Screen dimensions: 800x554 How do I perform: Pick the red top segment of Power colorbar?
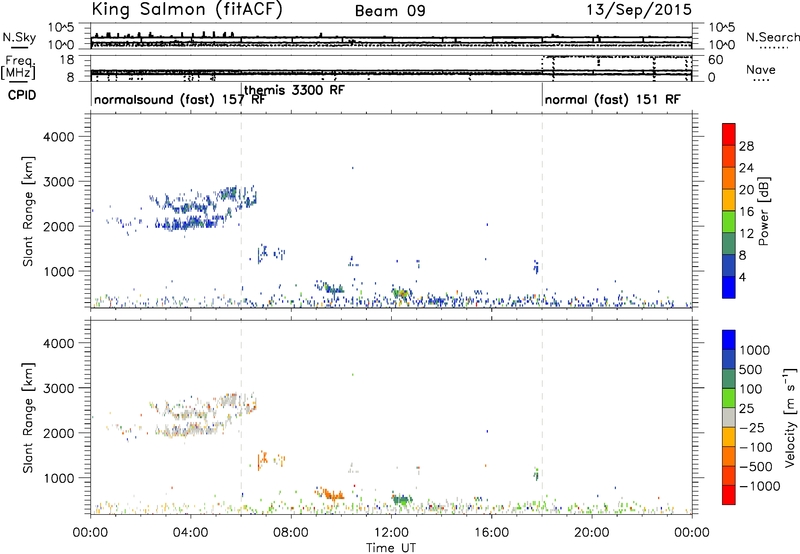click(729, 134)
